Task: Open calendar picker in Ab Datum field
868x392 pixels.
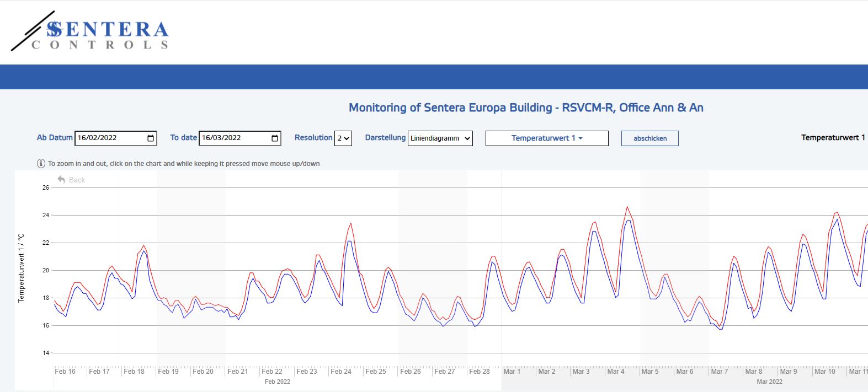Action: pos(151,138)
